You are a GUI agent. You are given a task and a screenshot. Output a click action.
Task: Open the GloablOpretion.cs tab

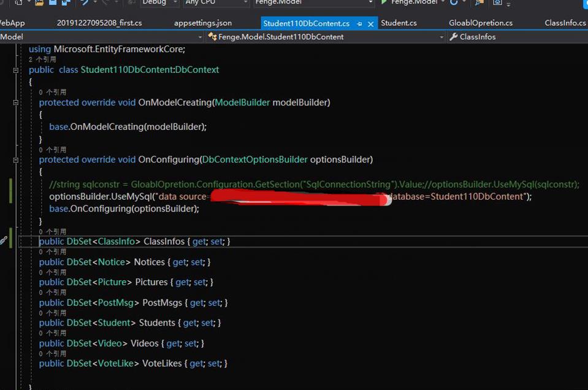click(x=480, y=23)
